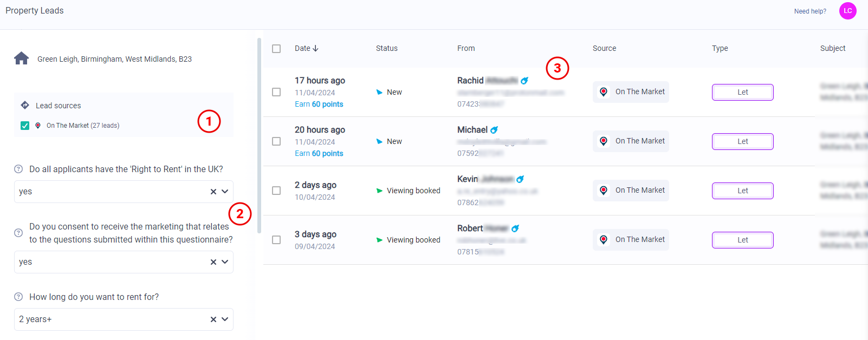Screen dimensions: 868x340
Task: Expand the 'Right to Rent' dropdown arrow
Action: [x=225, y=192]
